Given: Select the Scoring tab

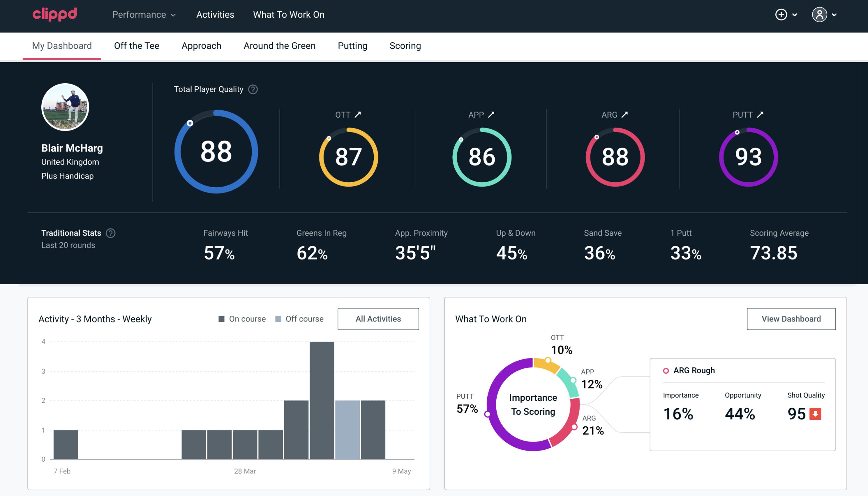Looking at the screenshot, I should pyautogui.click(x=405, y=45).
